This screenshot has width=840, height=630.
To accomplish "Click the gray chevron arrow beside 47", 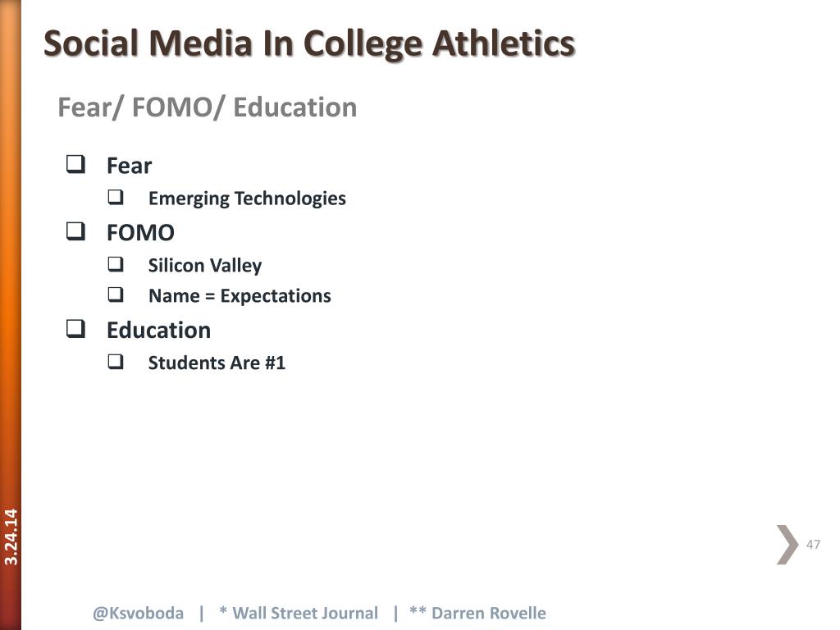I will click(x=787, y=545).
